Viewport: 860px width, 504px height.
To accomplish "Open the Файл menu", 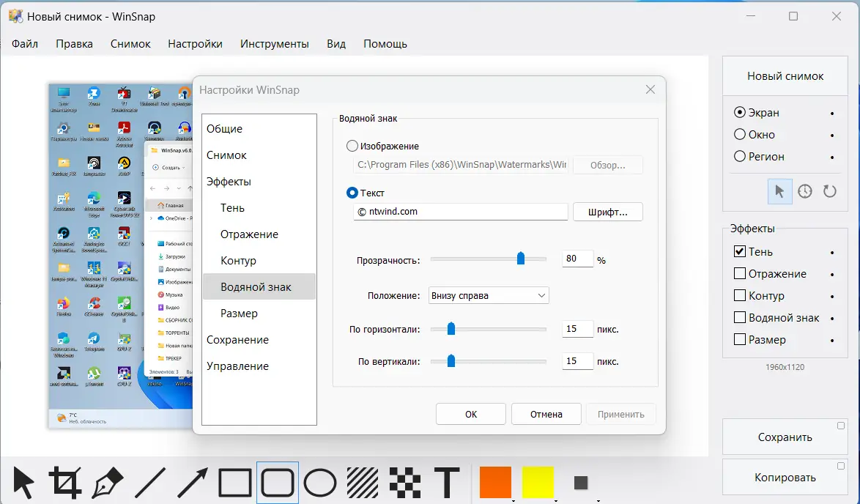I will pos(25,44).
